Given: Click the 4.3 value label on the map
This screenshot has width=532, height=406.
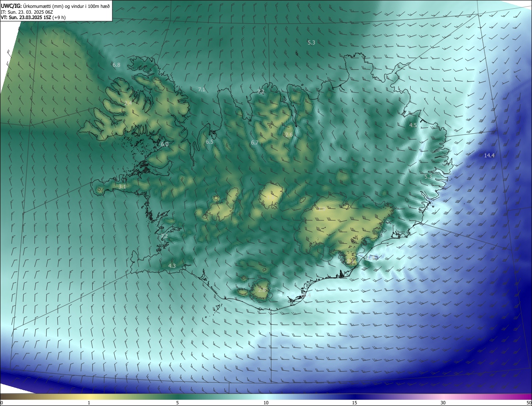Looking at the screenshot, I should point(172,266).
